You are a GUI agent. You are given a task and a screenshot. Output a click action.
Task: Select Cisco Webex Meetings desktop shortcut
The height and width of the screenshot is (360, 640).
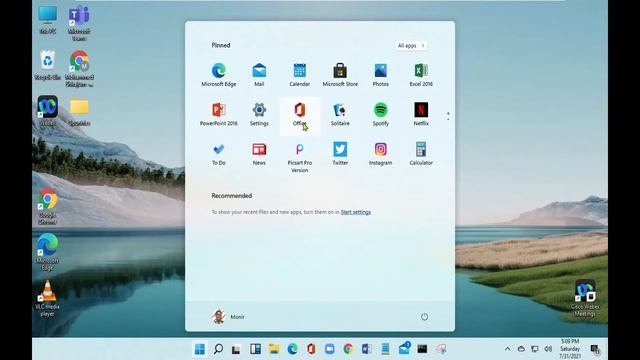click(x=585, y=298)
